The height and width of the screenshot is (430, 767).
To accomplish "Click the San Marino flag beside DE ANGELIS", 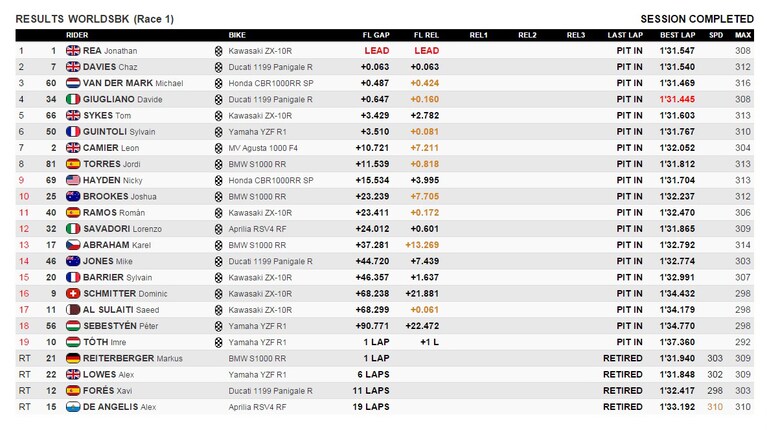I will click(73, 407).
